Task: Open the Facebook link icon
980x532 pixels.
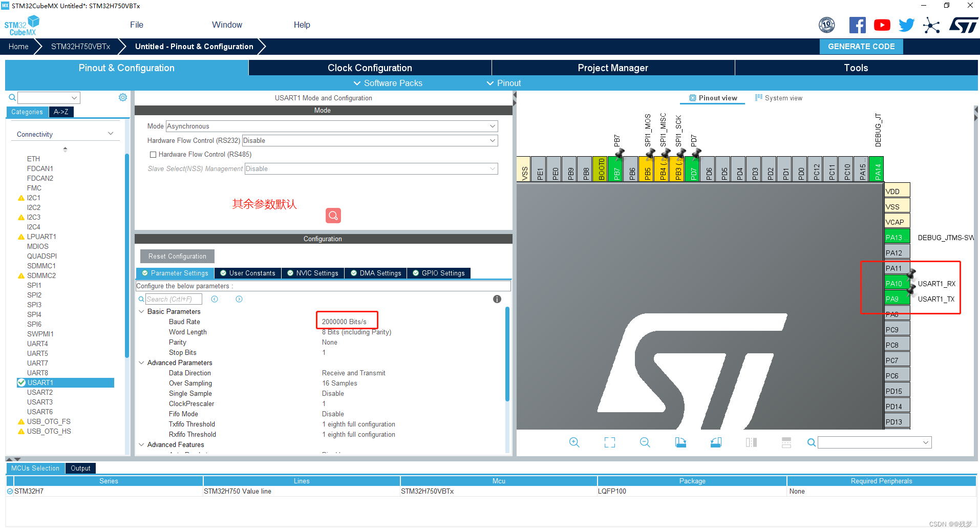Action: point(857,25)
